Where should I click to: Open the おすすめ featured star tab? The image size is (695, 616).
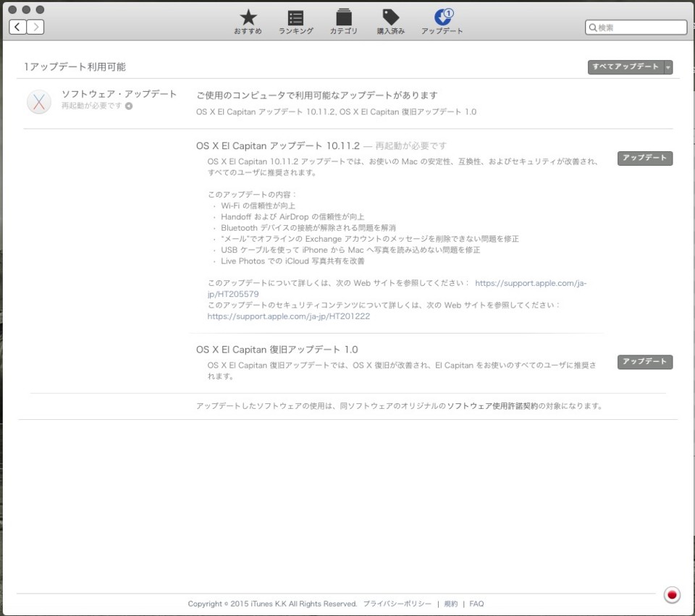point(248,22)
